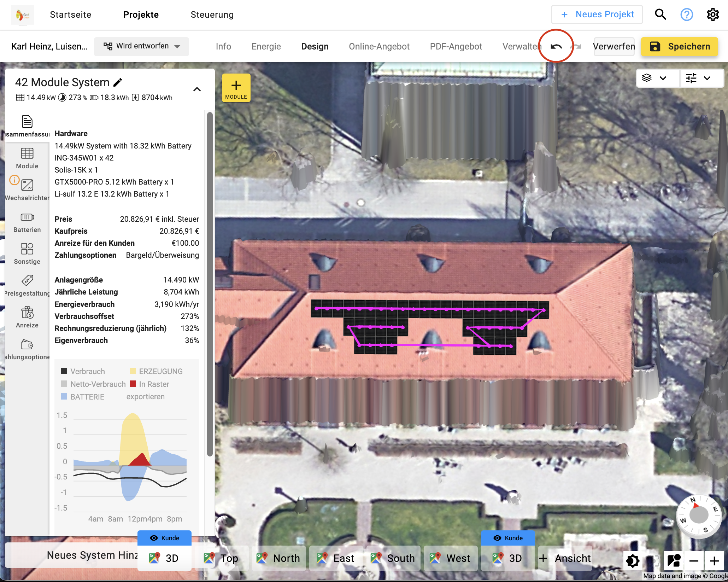This screenshot has width=728, height=582.
Task: Select the West map view
Action: pyautogui.click(x=451, y=558)
